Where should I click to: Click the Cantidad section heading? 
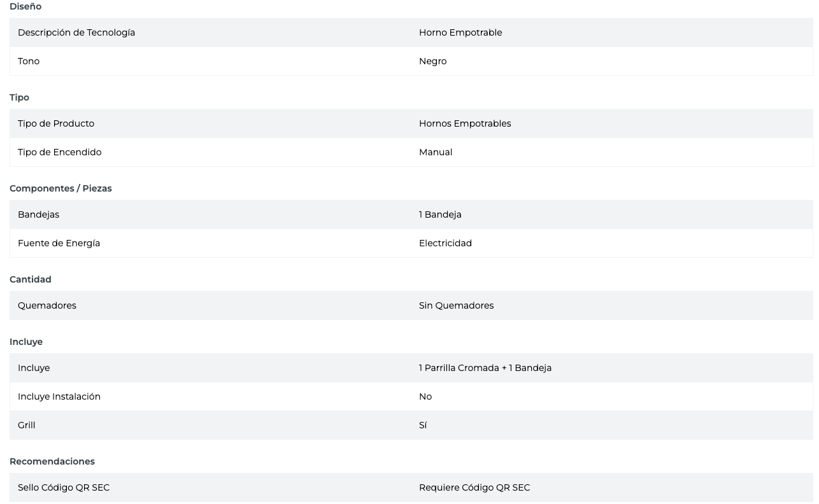[x=31, y=279]
